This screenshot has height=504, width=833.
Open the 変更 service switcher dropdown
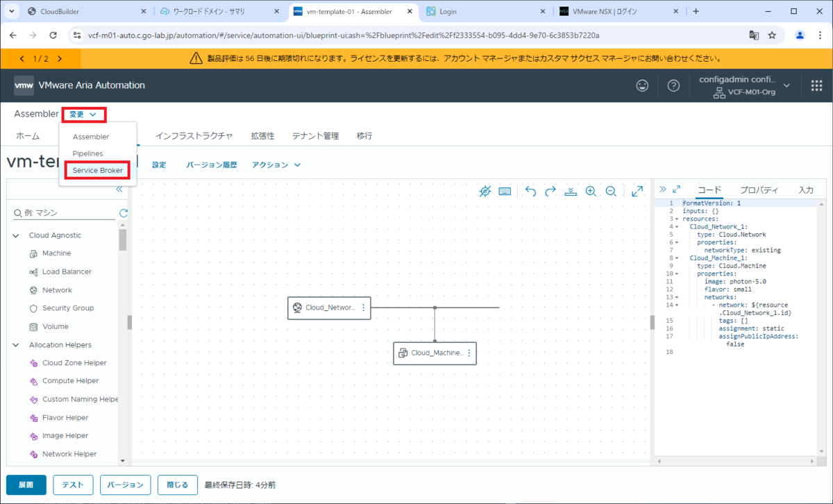click(x=83, y=115)
